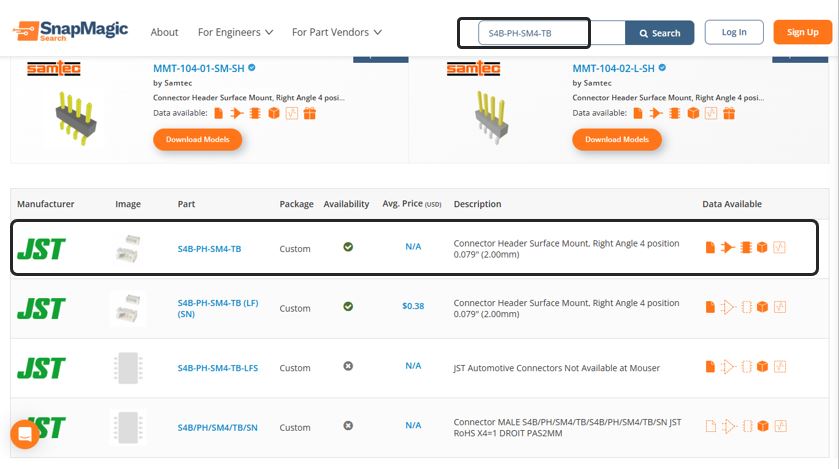Click symbol icon for MMT-104-02-L-SH
The width and height of the screenshot is (839, 469).
click(x=656, y=113)
